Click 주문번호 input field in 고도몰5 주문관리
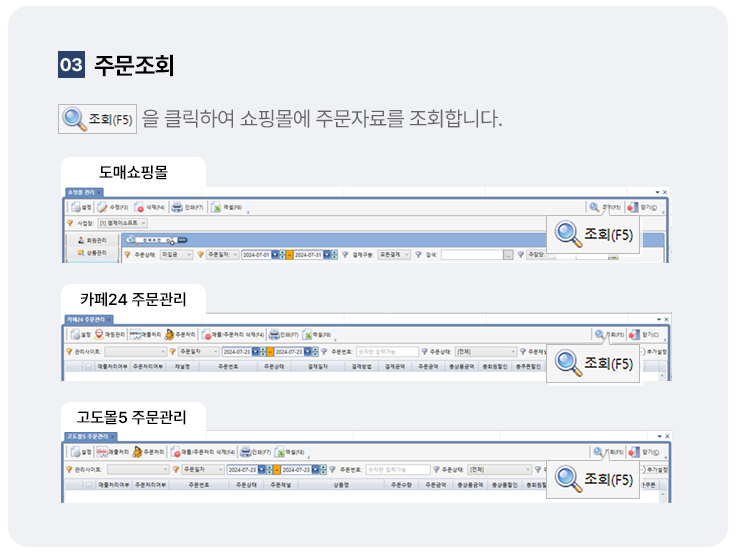Screen dimensions: 737x557 (398, 470)
